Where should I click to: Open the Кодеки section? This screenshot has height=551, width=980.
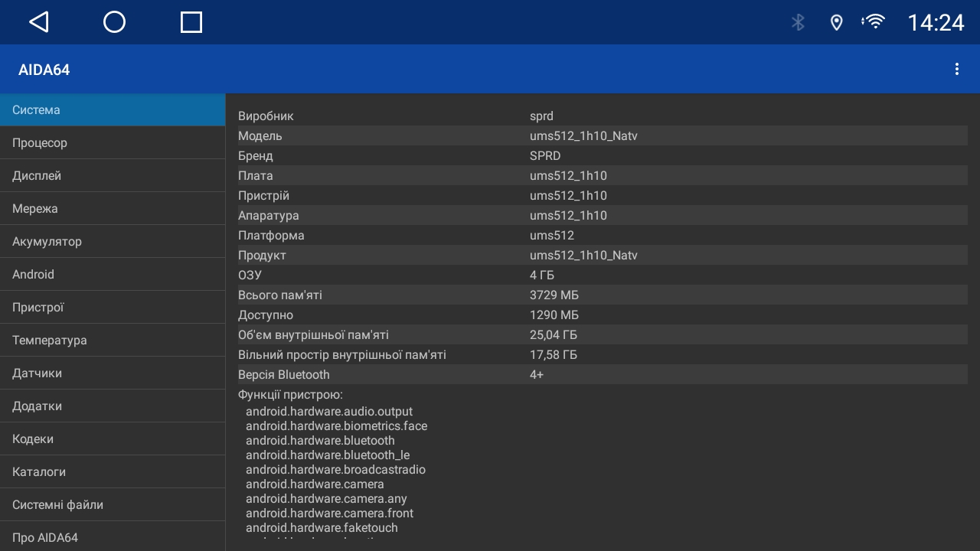[113, 439]
